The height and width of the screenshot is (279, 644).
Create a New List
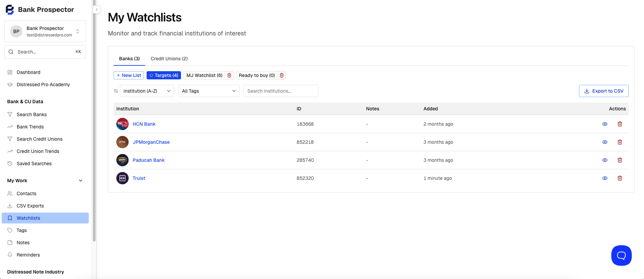pyautogui.click(x=129, y=75)
